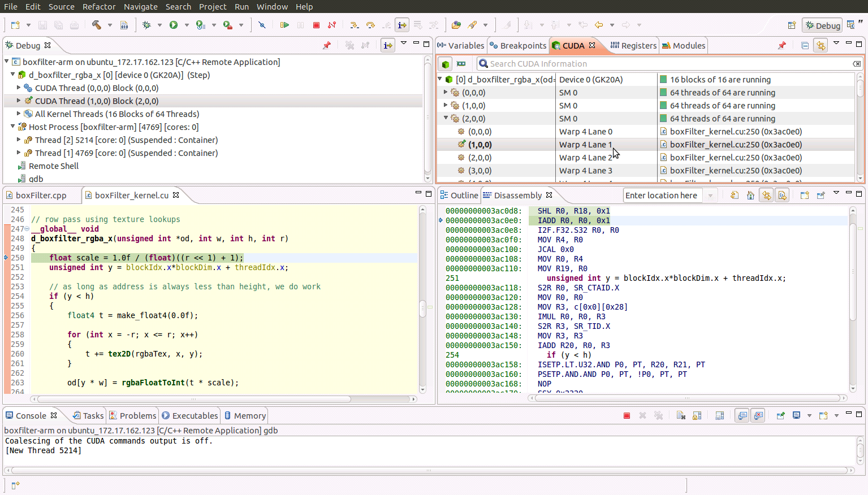The height and width of the screenshot is (495, 868).
Task: Open the Navigate menu
Action: tap(140, 7)
